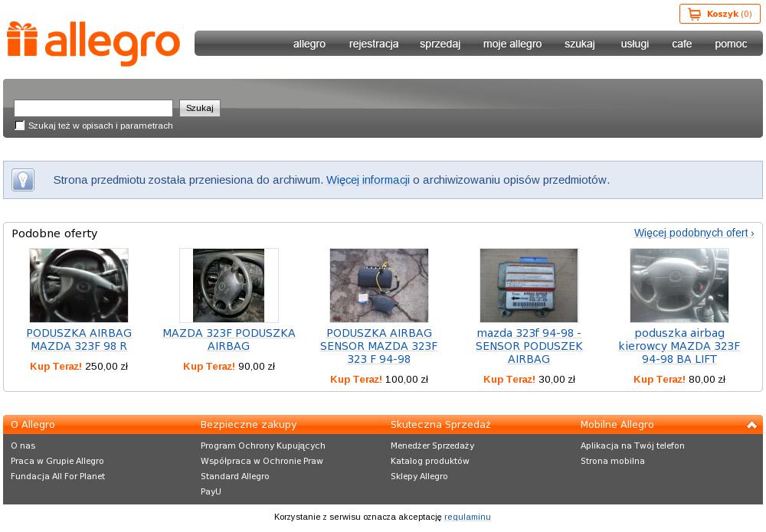Open the sprzedaj menu item

[x=440, y=44]
